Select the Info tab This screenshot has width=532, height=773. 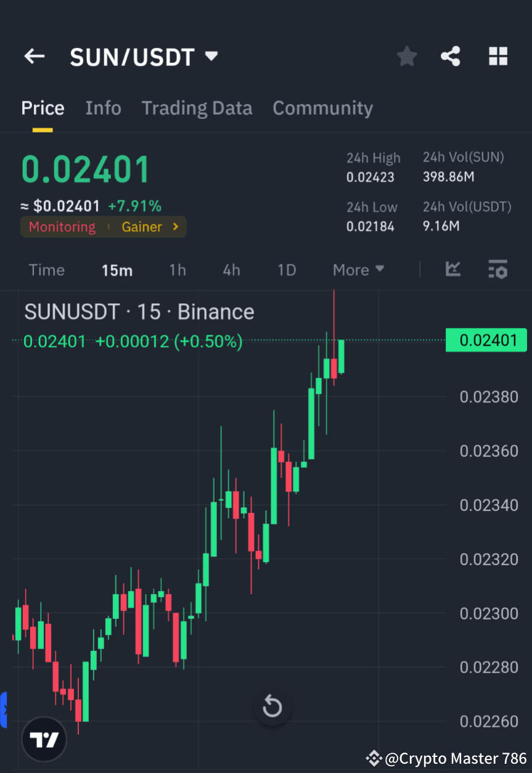[x=103, y=108]
